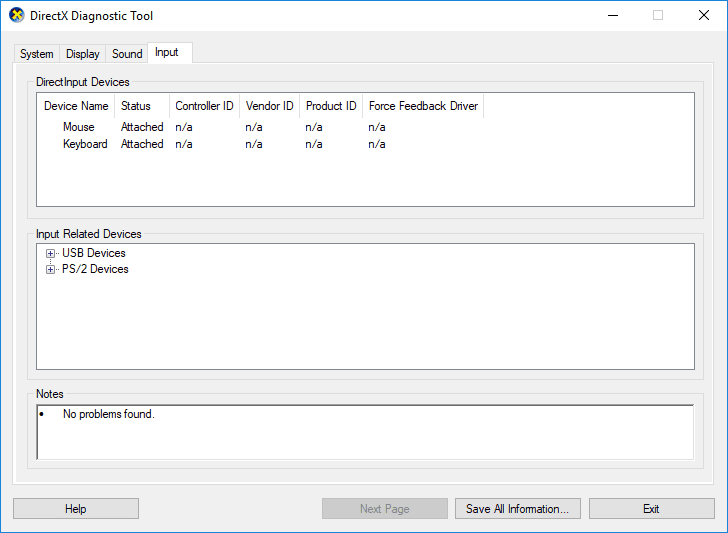The height and width of the screenshot is (533, 728).
Task: Select the Input tab
Action: (x=170, y=52)
